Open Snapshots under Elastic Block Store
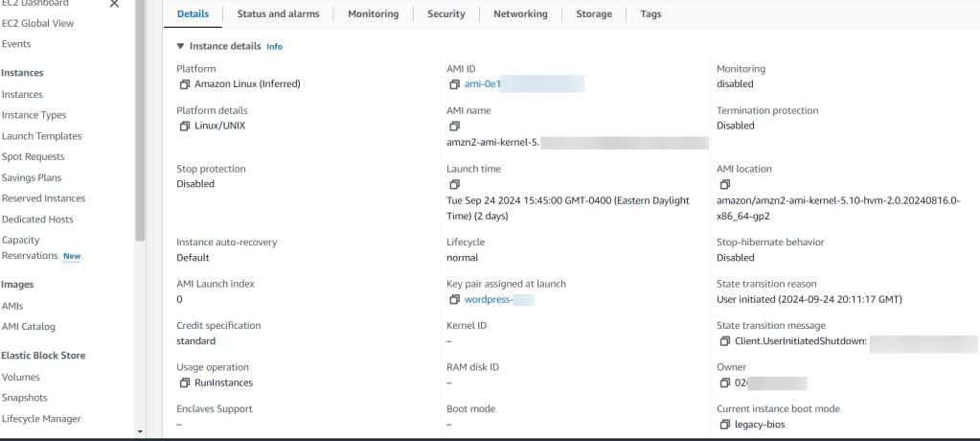The width and height of the screenshot is (980, 441). [25, 398]
